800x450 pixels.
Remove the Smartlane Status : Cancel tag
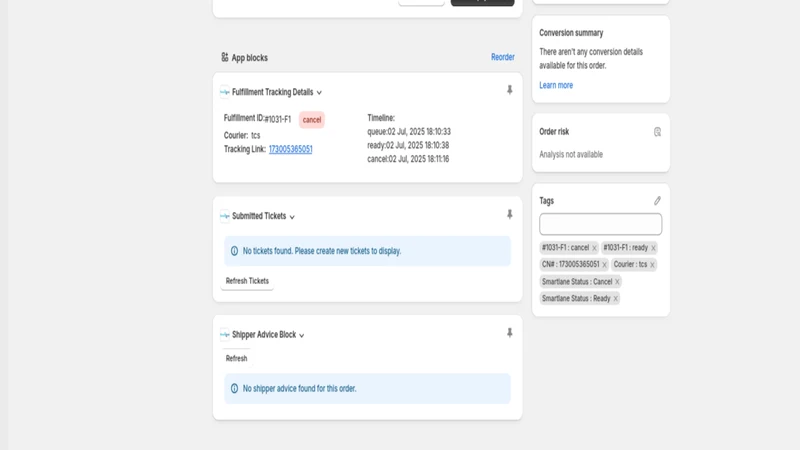coord(617,282)
